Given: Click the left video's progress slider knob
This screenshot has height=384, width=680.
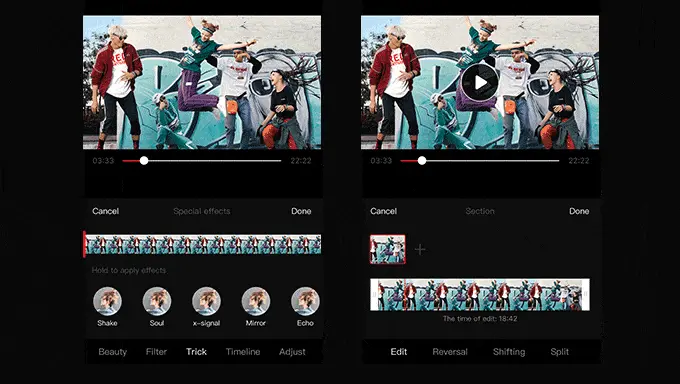Looking at the screenshot, I should pos(144,161).
